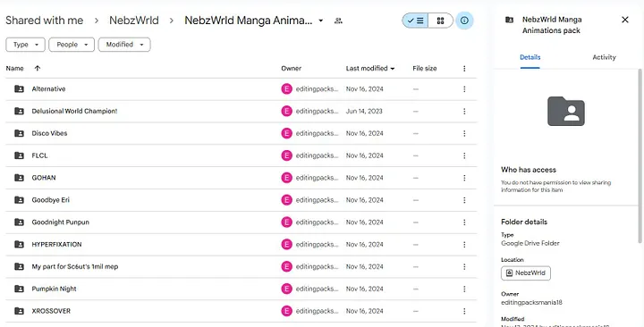Viewport: 644px width, 327px height.
Task: Switch to list layout view
Action: point(416,21)
